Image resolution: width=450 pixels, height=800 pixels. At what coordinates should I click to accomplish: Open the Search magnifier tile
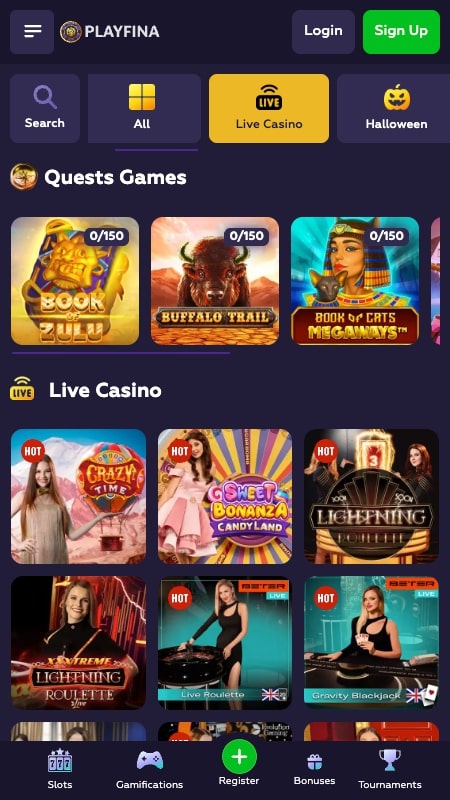45,108
